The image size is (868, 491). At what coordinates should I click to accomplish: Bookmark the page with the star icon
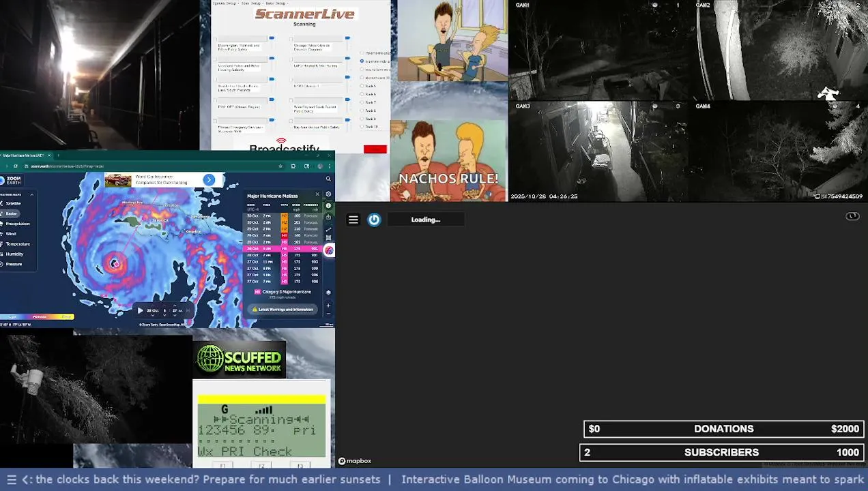280,166
